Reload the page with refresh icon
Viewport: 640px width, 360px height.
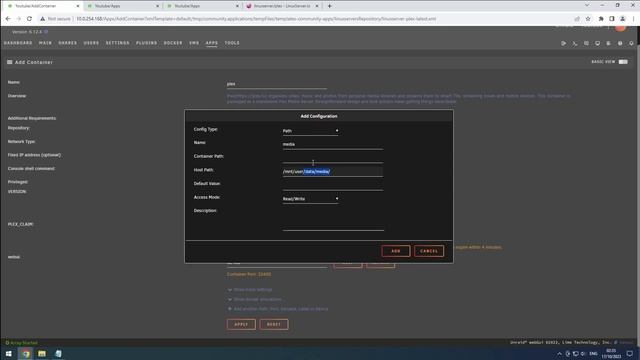point(29,19)
